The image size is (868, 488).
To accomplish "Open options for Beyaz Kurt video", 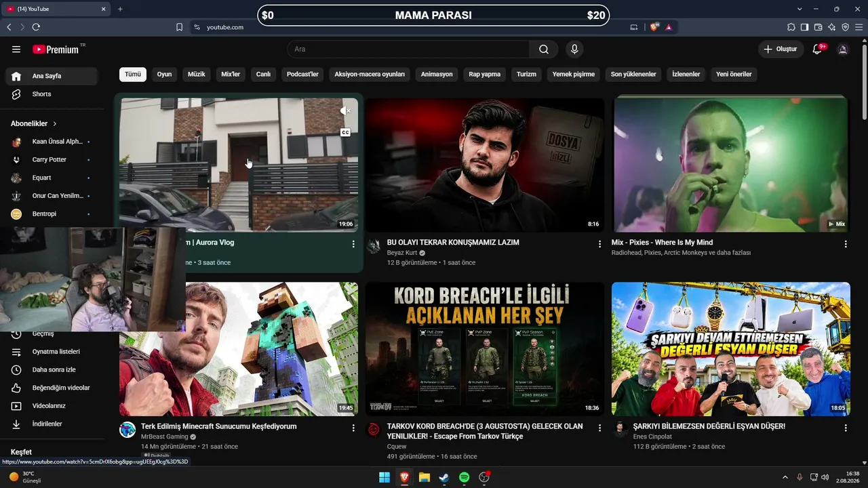I will [599, 244].
